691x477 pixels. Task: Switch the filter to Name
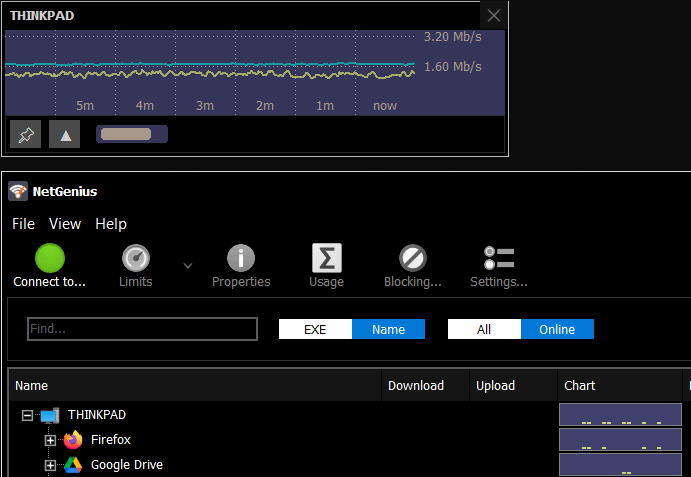point(388,329)
